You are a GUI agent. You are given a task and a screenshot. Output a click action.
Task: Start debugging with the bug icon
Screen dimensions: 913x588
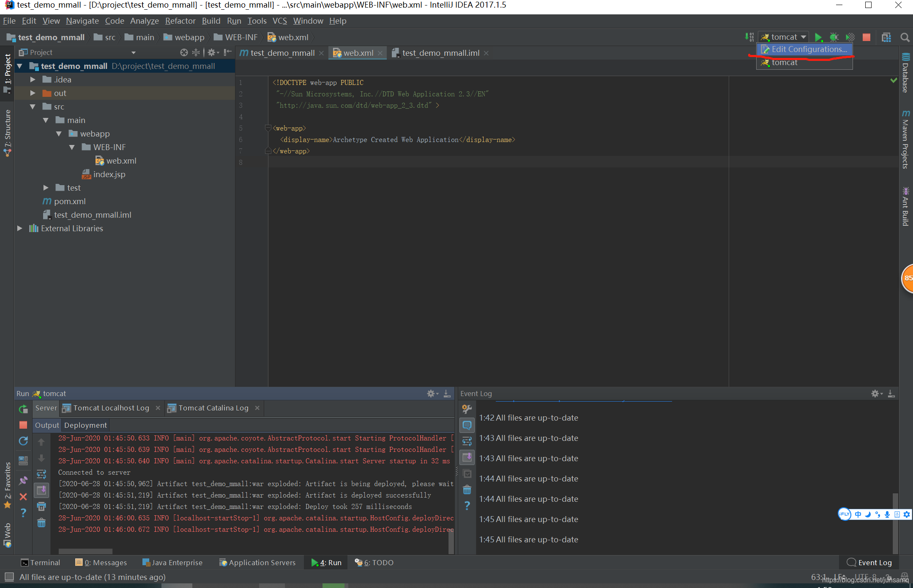(834, 37)
